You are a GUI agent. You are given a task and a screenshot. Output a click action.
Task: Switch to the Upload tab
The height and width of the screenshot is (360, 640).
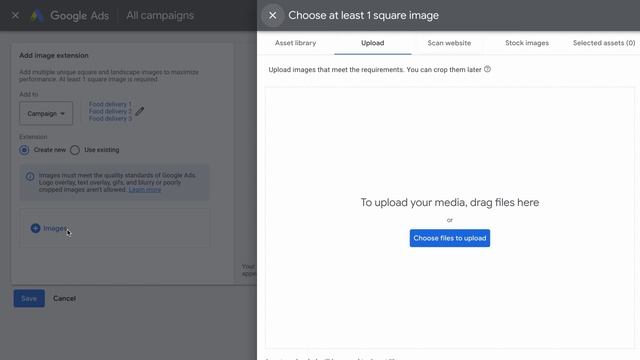373,43
